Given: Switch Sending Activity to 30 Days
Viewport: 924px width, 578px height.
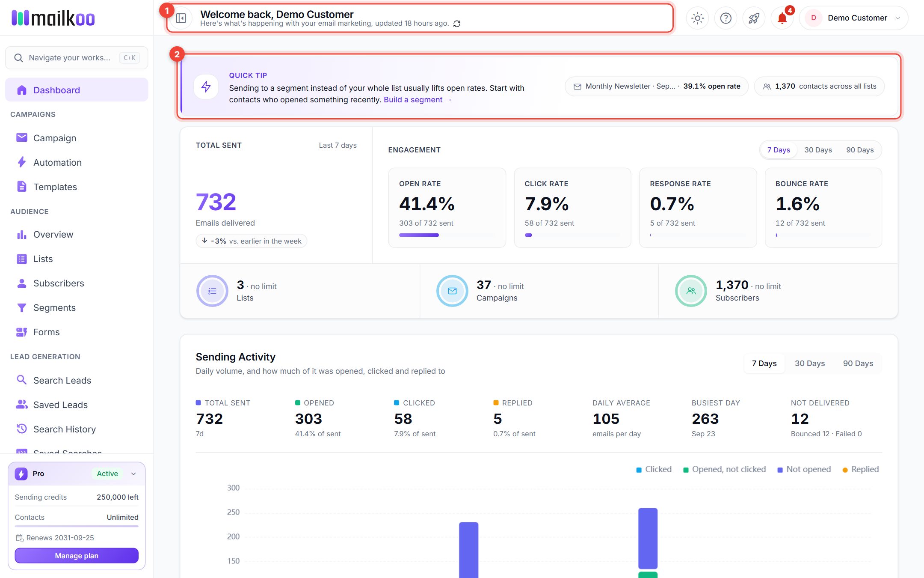Looking at the screenshot, I should (810, 363).
